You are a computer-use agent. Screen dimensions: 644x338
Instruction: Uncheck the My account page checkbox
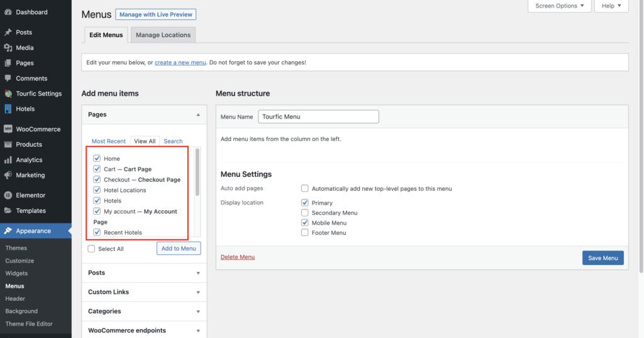point(97,211)
